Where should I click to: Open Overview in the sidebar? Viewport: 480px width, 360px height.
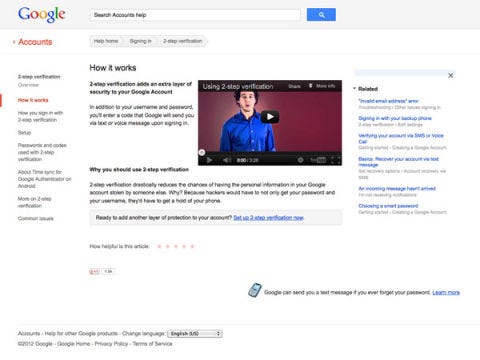click(28, 85)
